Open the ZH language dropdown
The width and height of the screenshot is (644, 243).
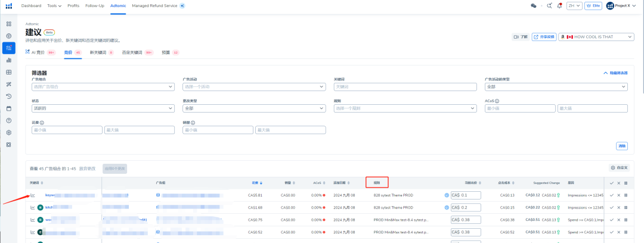(574, 6)
